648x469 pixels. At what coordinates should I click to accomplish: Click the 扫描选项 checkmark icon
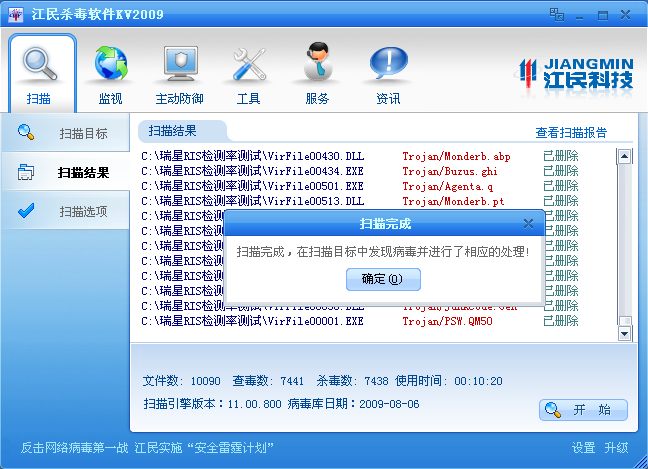26,211
